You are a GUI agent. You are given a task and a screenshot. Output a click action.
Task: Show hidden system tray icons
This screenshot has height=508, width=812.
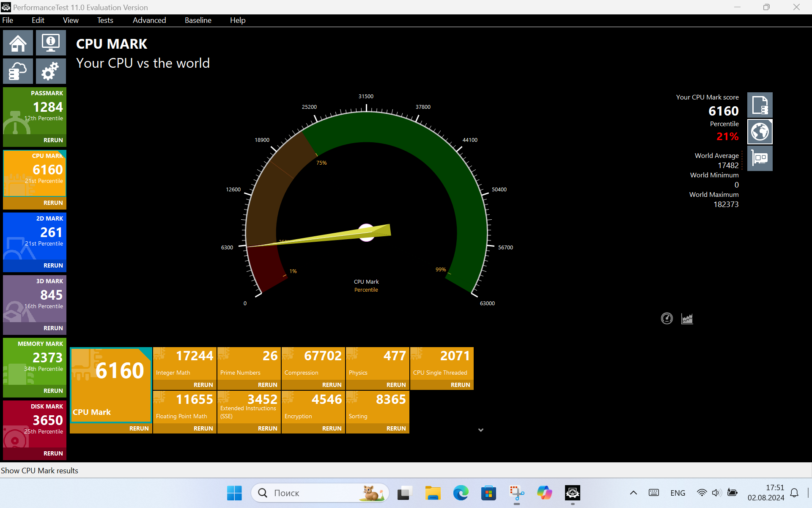coord(633,493)
